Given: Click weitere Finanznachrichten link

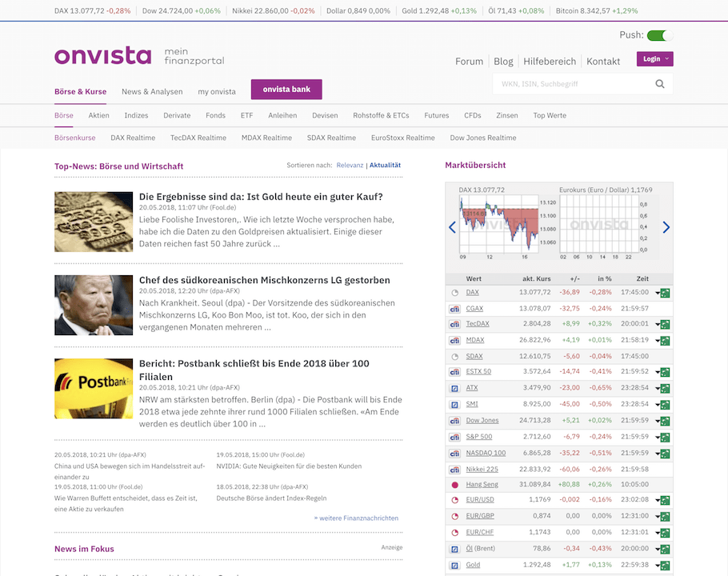Looking at the screenshot, I should pos(356,518).
